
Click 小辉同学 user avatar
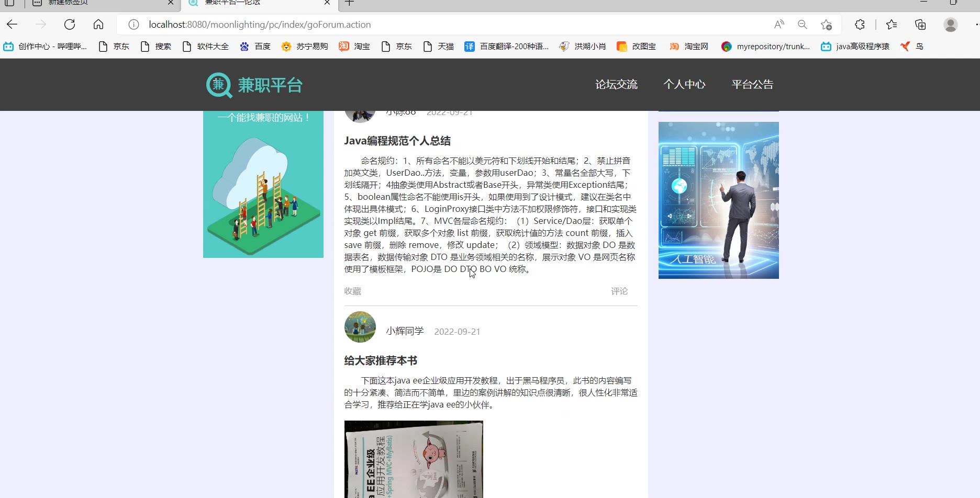360,327
